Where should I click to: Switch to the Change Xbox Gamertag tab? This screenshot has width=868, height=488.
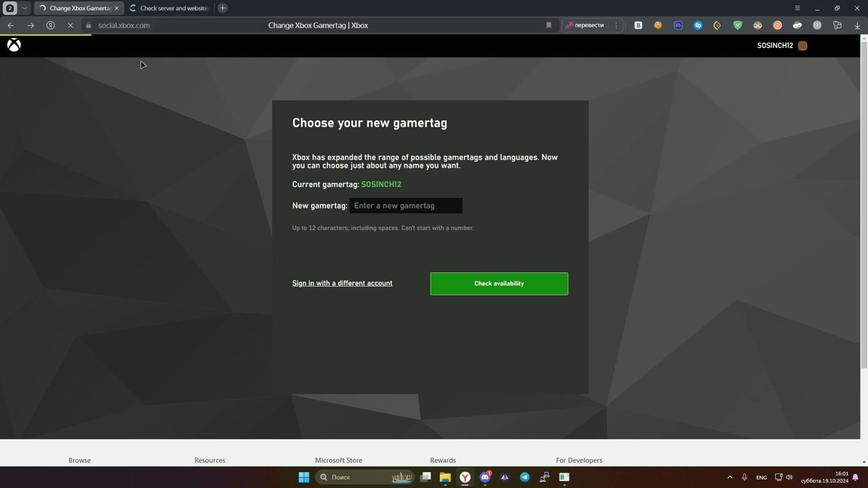77,8
